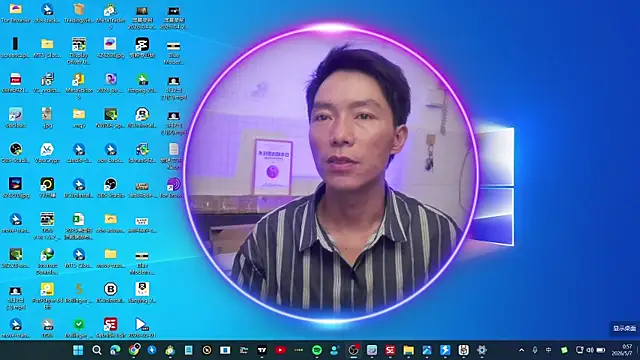Select Internet Download Manager desktop shortcut
This screenshot has width=640, height=360.
pyautogui.click(x=47, y=261)
